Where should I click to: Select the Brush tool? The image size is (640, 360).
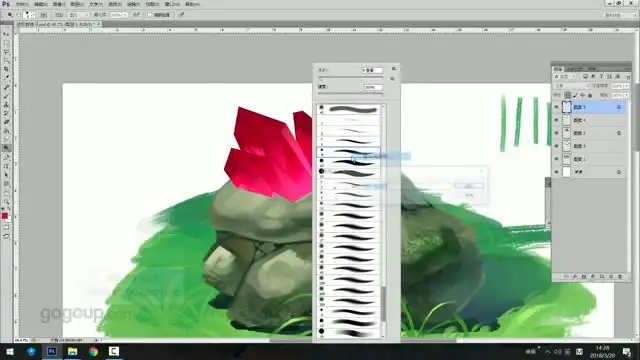point(6,96)
